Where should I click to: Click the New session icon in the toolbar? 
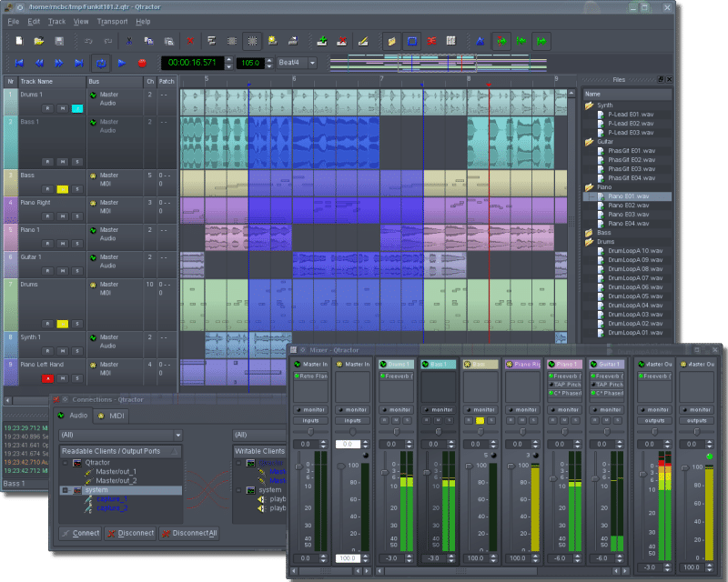pyautogui.click(x=19, y=41)
